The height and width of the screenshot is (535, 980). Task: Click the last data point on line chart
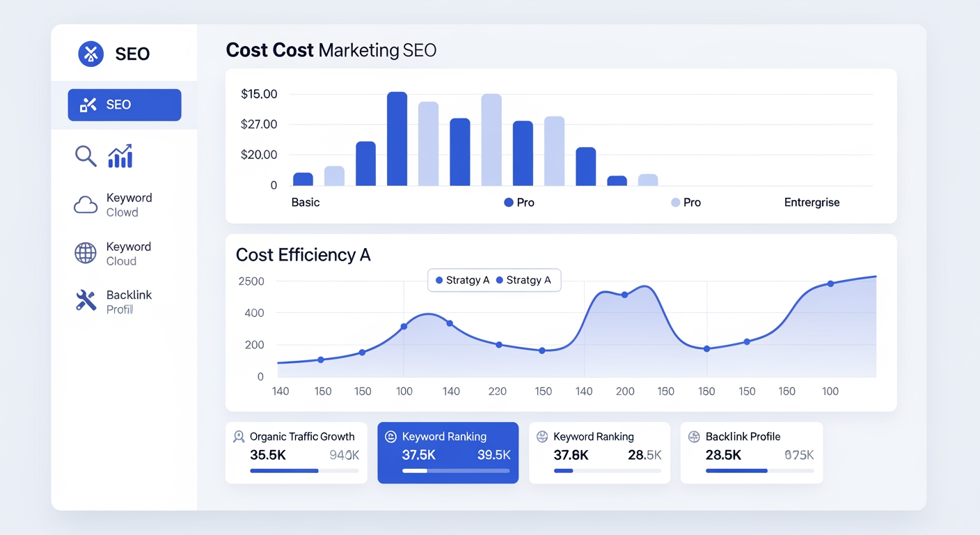click(830, 284)
